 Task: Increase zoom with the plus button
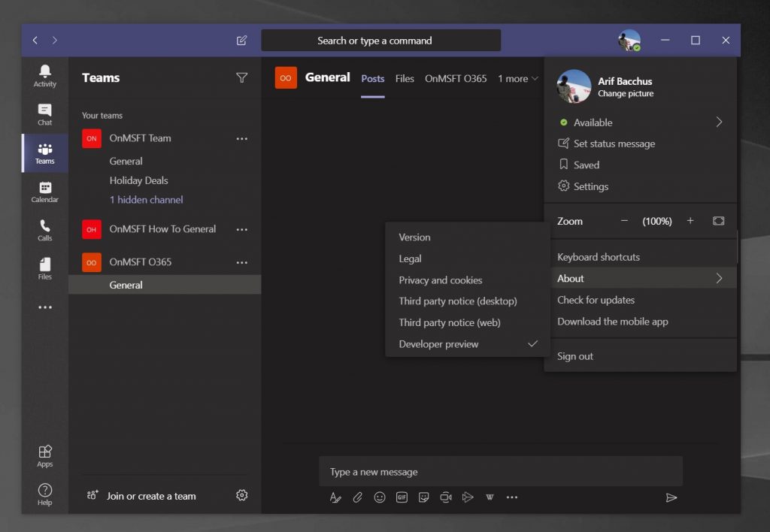pos(690,221)
